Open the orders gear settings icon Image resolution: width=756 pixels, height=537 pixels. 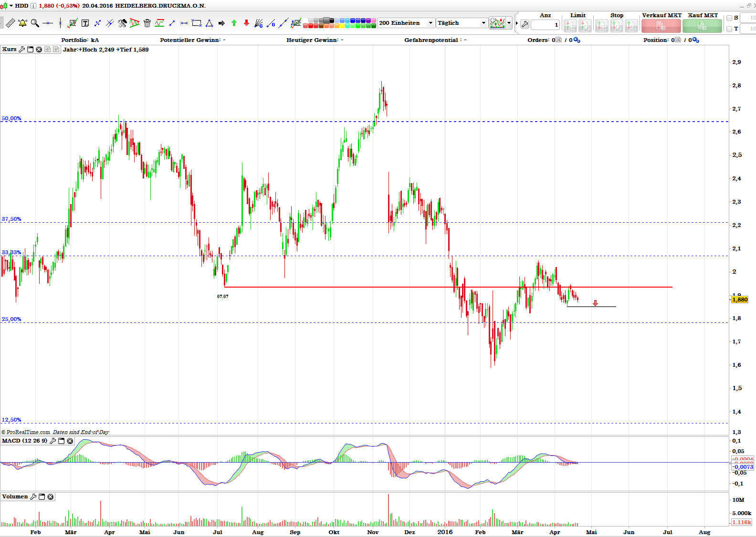(577, 40)
